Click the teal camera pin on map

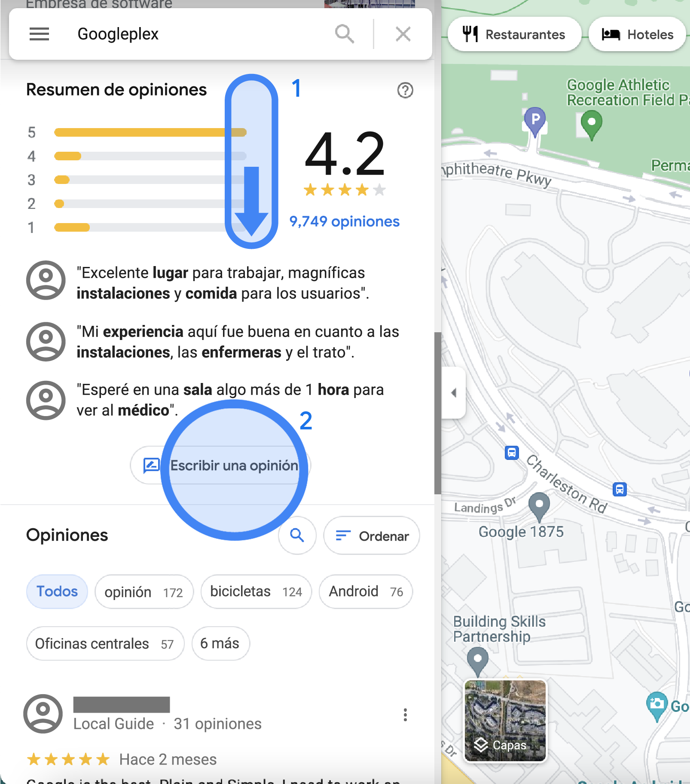pos(656,705)
